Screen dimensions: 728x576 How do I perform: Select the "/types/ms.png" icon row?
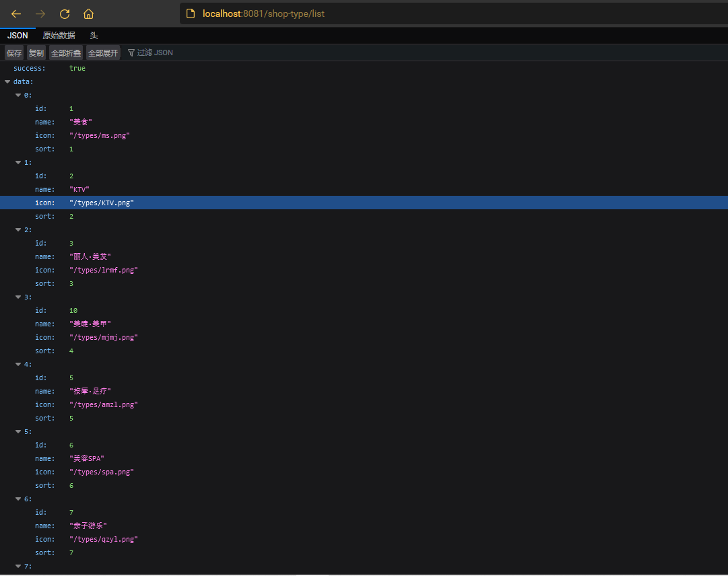(364, 135)
